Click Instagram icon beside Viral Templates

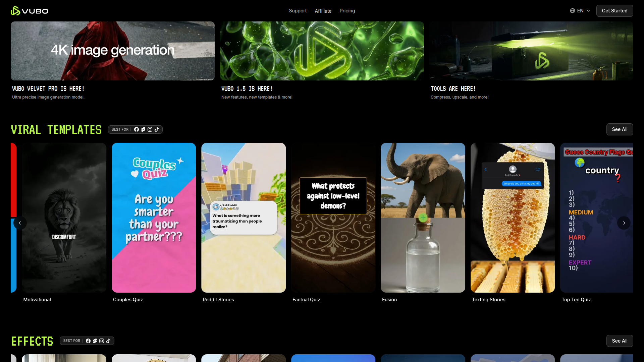[x=150, y=129]
